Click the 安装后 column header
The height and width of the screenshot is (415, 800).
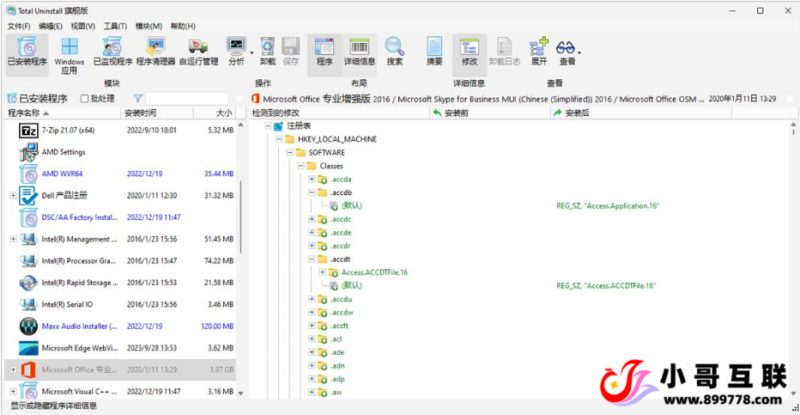641,113
